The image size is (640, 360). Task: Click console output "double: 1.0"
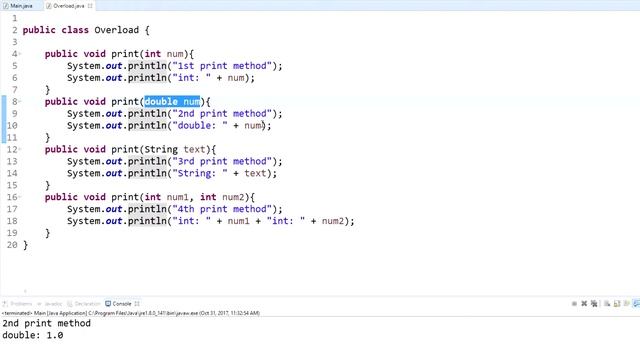[x=33, y=335]
